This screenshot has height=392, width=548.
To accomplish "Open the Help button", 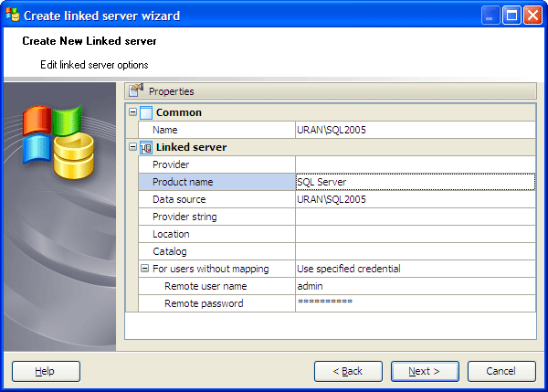I will (x=46, y=371).
